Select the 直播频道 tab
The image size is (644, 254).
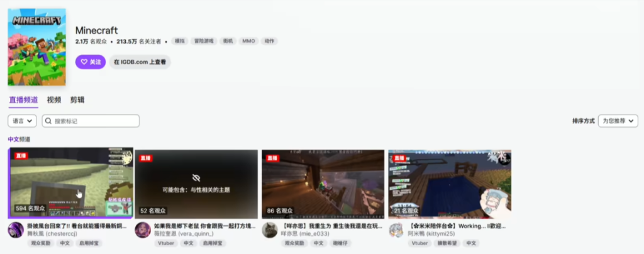coord(23,100)
